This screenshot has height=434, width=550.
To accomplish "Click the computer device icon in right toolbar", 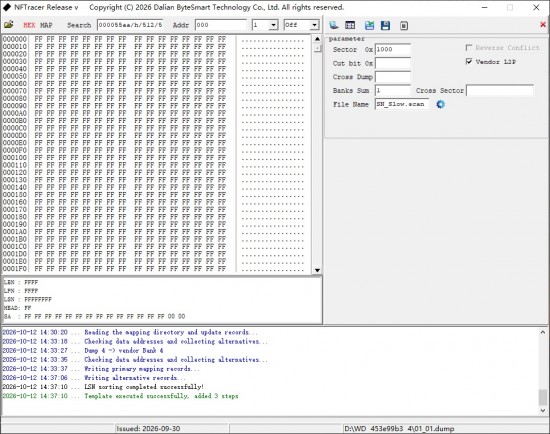I will pyautogui.click(x=334, y=25).
